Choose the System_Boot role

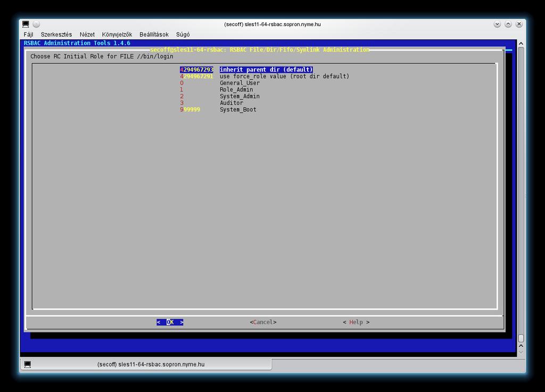238,110
